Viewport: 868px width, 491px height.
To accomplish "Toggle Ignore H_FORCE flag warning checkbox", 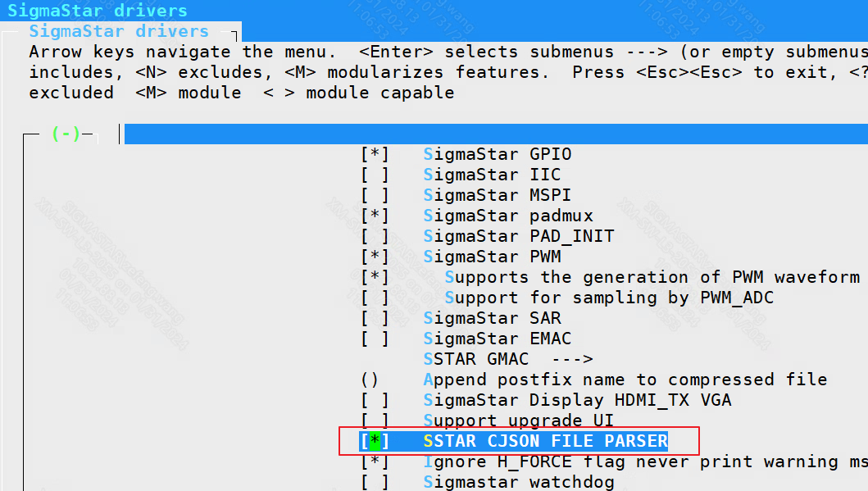I will [x=375, y=461].
